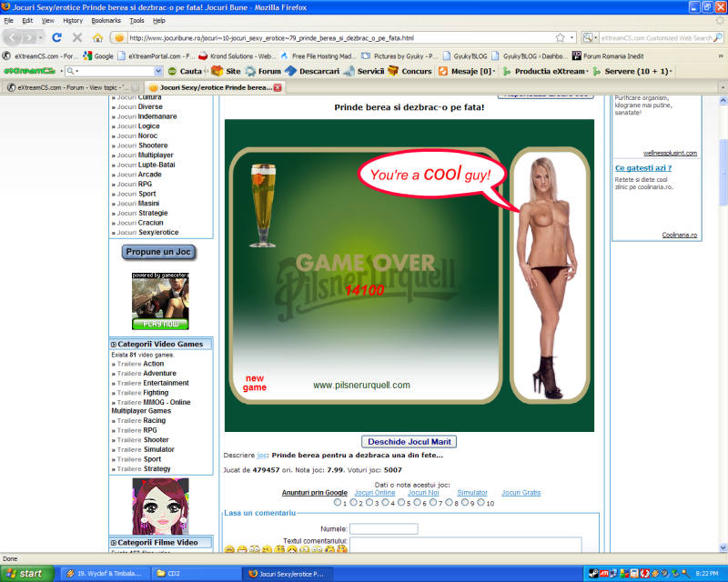Viewport: 728px width, 582px height.
Task: Reload the current page
Action: pos(56,37)
